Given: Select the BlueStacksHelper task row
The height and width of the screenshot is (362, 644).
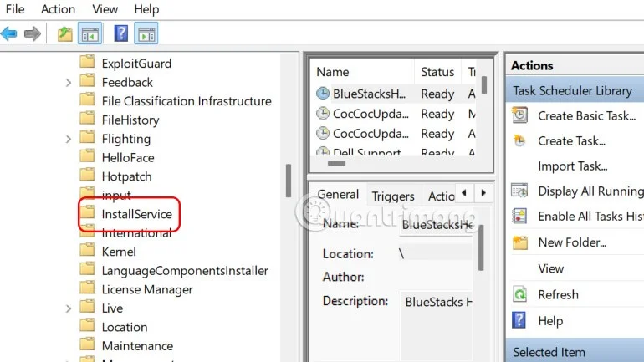Looking at the screenshot, I should pos(368,94).
